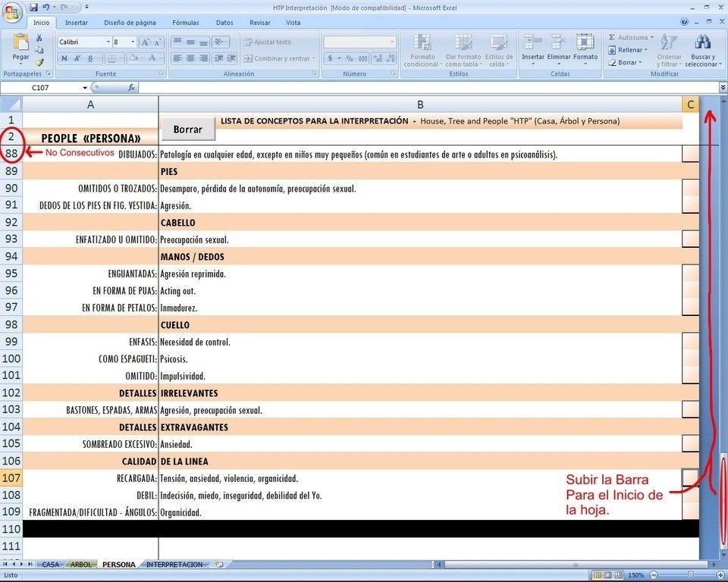Click the Save icon in quick access toolbar

pyautogui.click(x=34, y=7)
